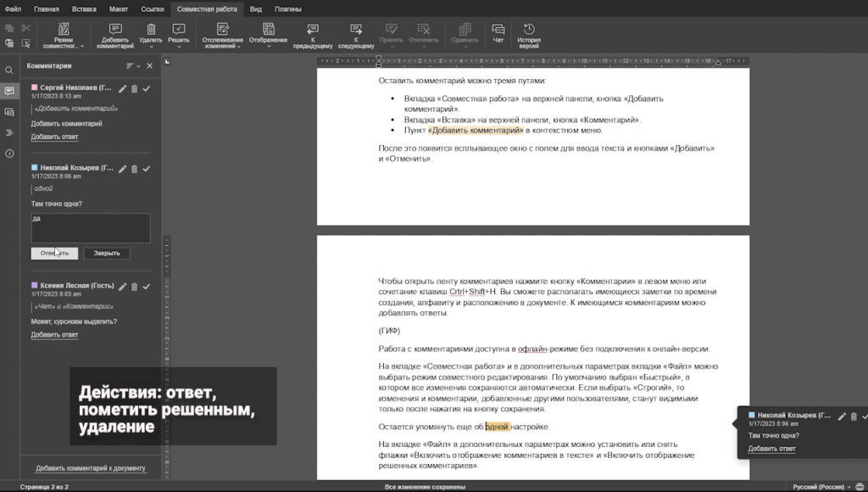Image resolution: width=868 pixels, height=492 pixels.
Task: Open the Файл menu tab
Action: pos(13,8)
